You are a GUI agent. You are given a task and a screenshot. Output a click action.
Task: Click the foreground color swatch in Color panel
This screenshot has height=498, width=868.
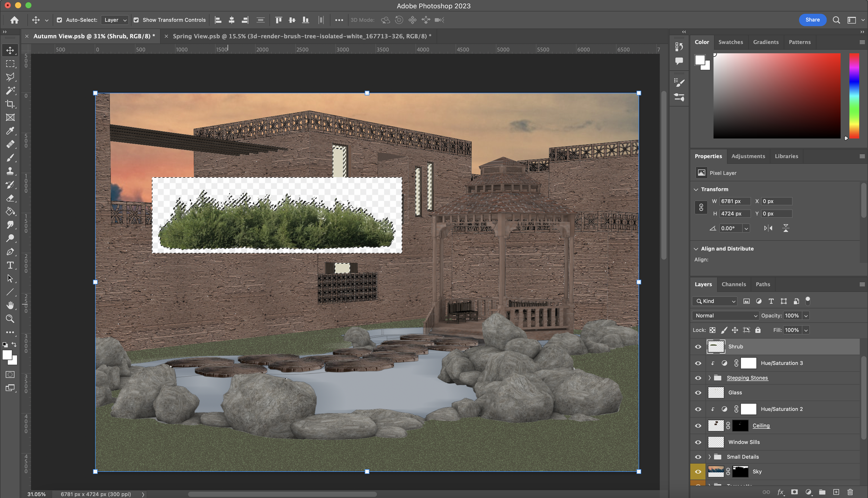coord(700,60)
